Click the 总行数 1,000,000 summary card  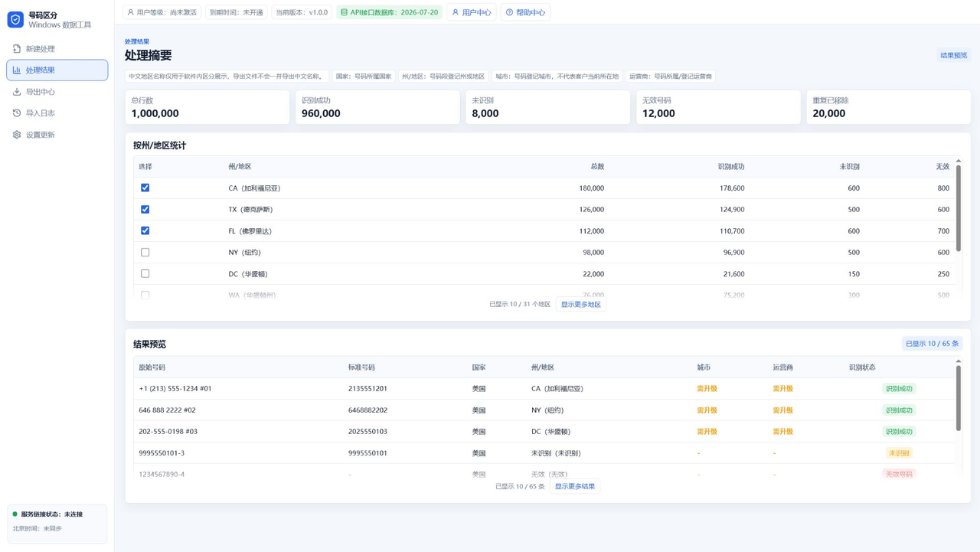coord(207,107)
